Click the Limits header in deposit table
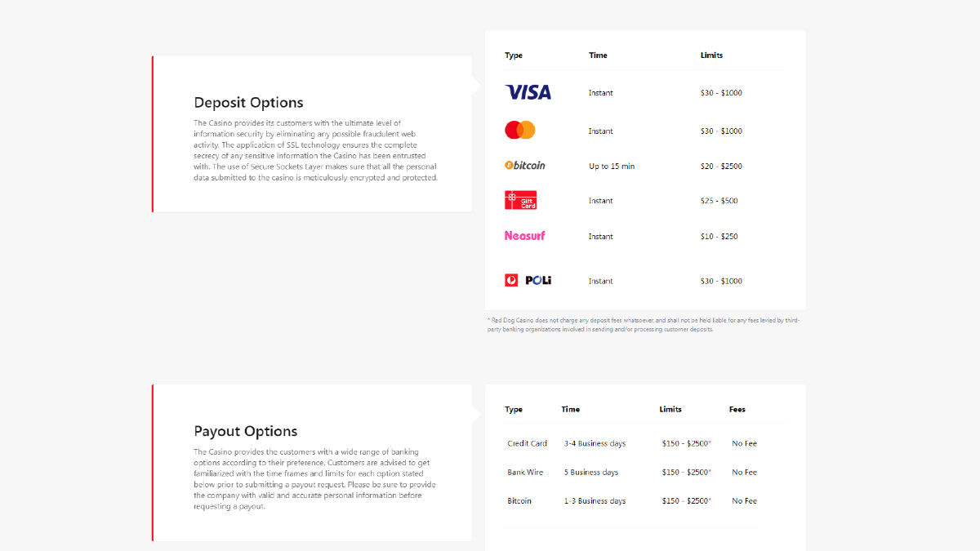980x551 pixels. (x=711, y=56)
